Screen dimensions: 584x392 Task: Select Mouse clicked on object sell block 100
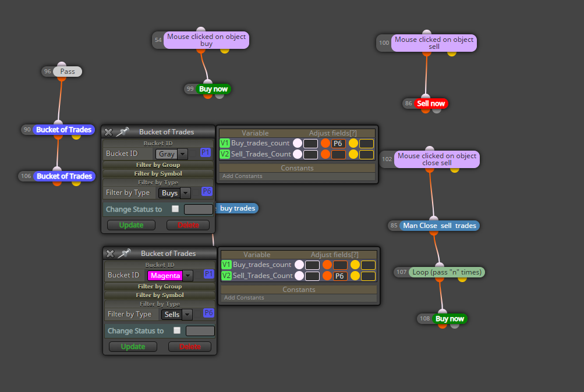click(434, 43)
